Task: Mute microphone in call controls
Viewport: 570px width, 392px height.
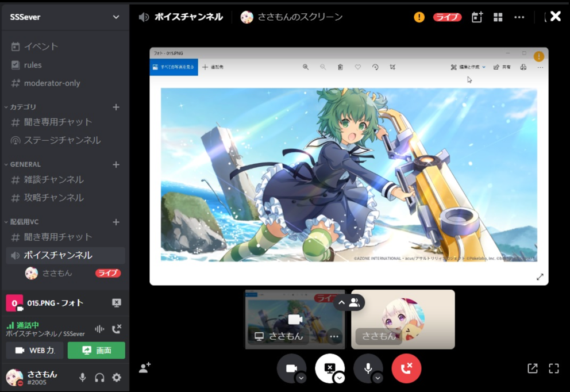Action: pyautogui.click(x=368, y=368)
